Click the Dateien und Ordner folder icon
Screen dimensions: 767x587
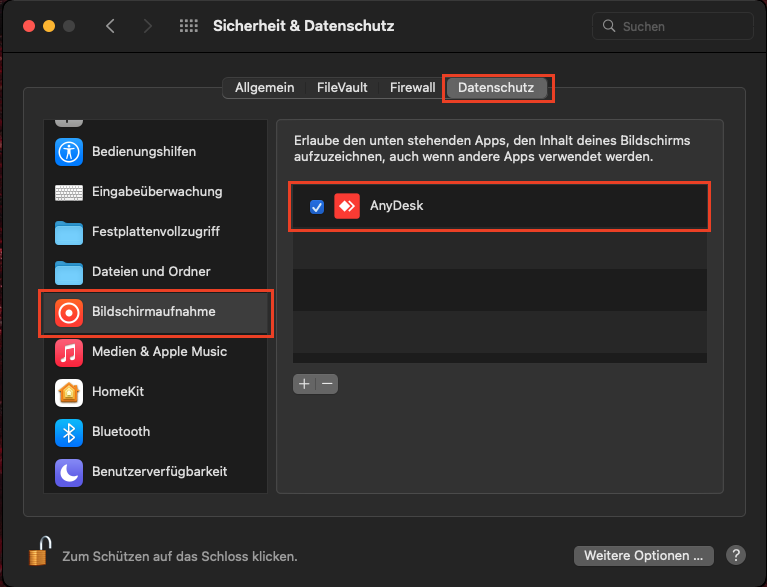click(x=69, y=272)
